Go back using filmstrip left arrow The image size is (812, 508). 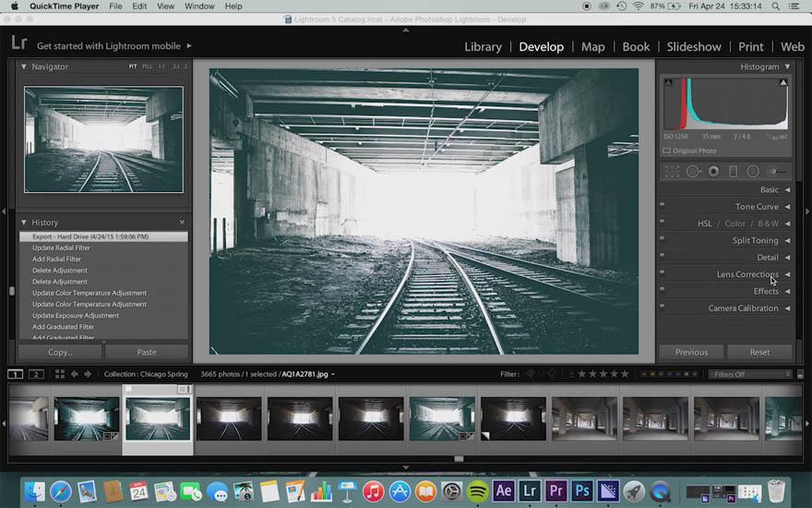point(74,374)
